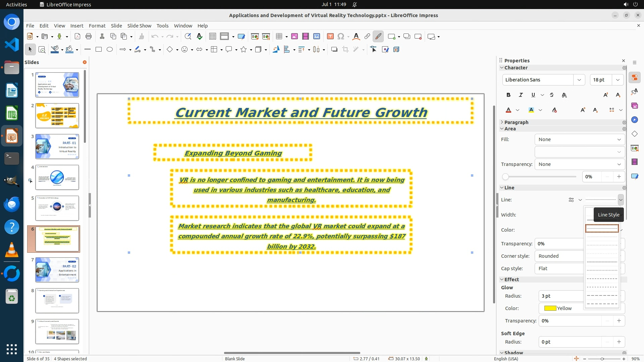The image size is (644, 362).
Task: Select the Rectangle drawing tool
Action: point(99,49)
